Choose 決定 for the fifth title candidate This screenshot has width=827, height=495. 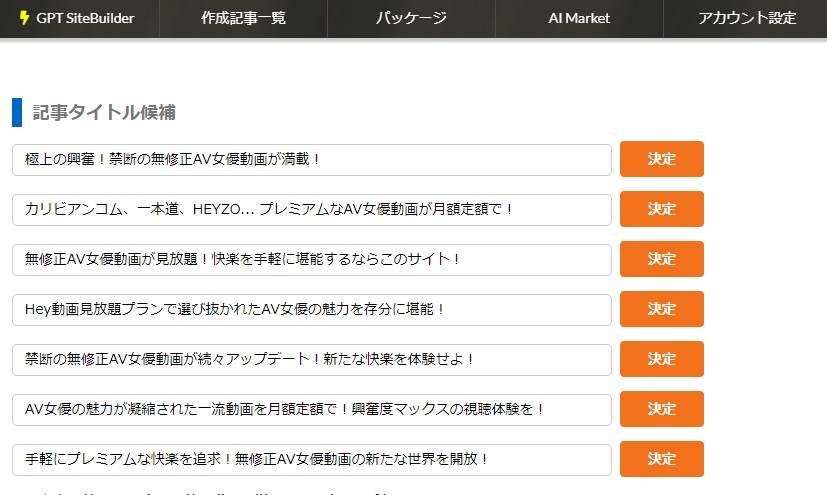[661, 359]
